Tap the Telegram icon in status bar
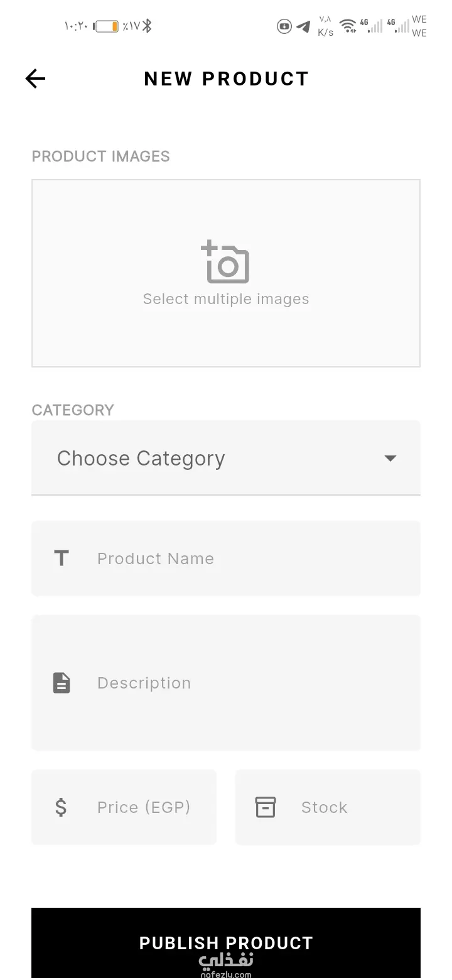This screenshot has width=452, height=980. 304,26
